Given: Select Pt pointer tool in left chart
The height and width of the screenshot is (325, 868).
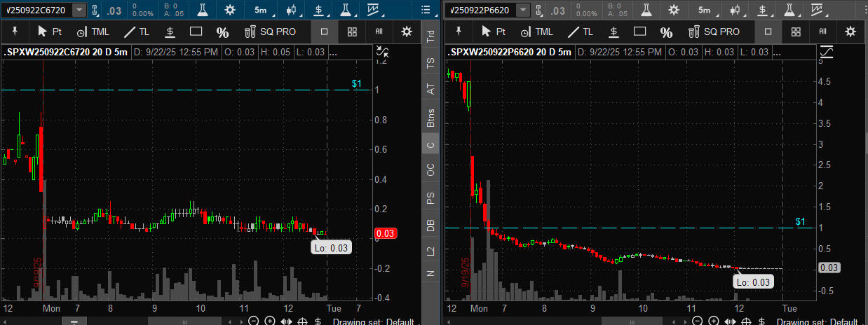Looking at the screenshot, I should pyautogui.click(x=50, y=31).
